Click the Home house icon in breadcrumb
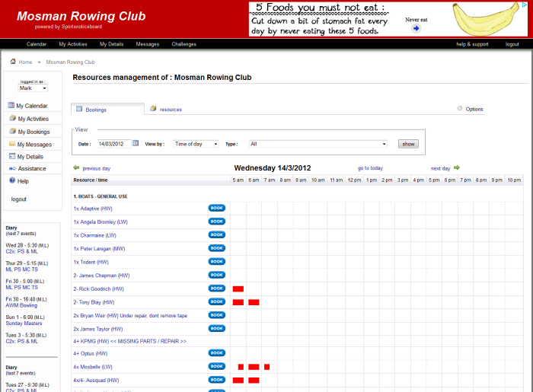The width and height of the screenshot is (533, 392). 13,62
